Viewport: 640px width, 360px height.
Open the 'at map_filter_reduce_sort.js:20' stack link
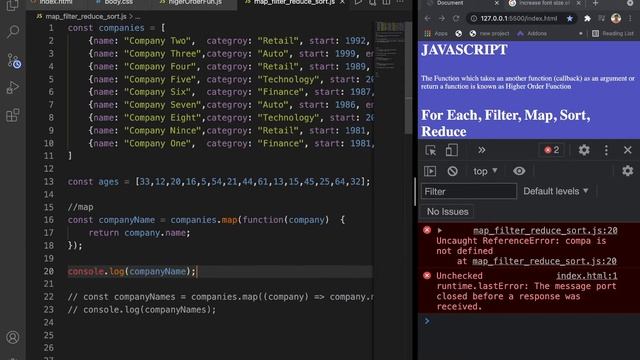coord(544,261)
